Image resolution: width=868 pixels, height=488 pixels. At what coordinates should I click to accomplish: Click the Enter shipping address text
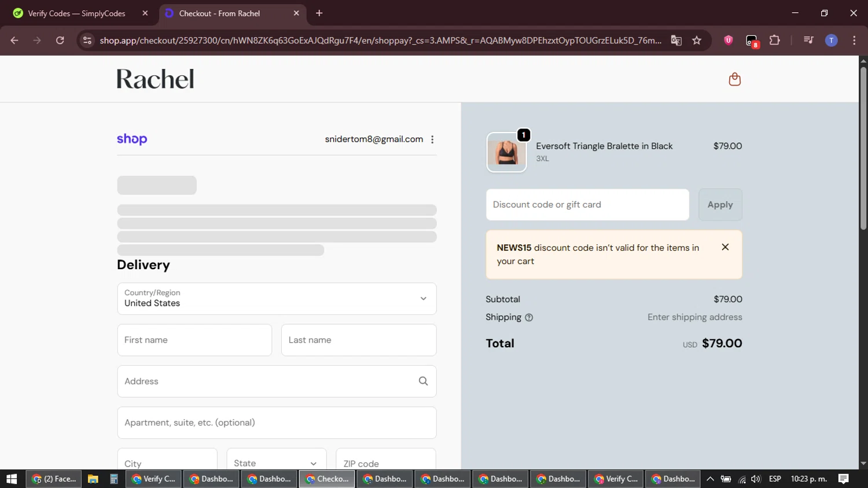click(694, 317)
